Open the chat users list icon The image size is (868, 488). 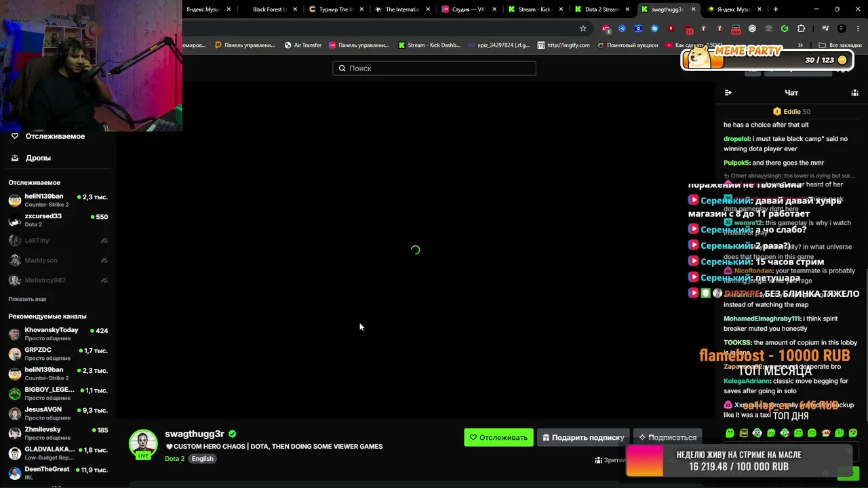coord(854,93)
